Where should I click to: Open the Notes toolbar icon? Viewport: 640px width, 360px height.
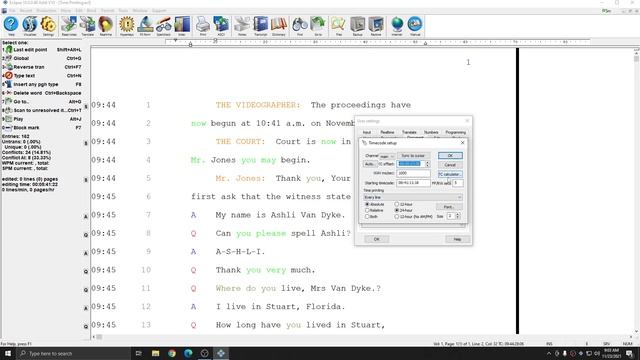tap(242, 25)
